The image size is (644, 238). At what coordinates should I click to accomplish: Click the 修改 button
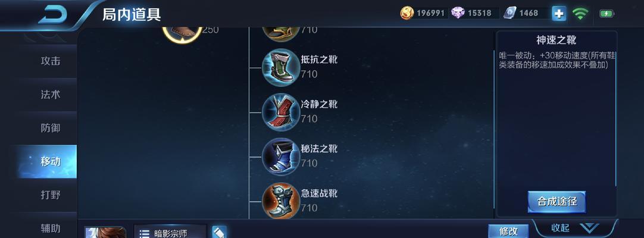point(508,231)
